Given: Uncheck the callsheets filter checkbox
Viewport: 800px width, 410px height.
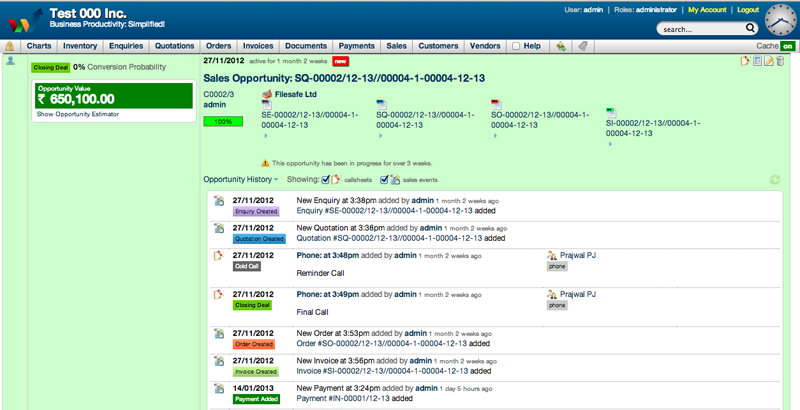Looking at the screenshot, I should click(326, 180).
